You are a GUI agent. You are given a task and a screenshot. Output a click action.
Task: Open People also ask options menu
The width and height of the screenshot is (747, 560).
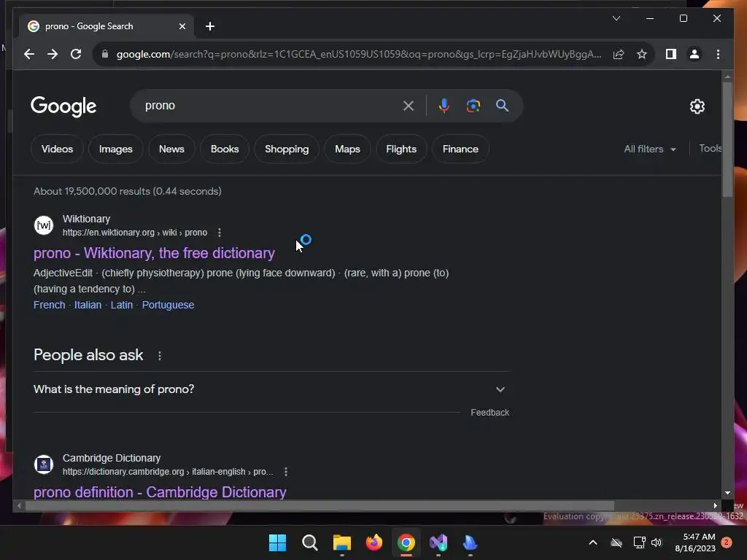160,356
